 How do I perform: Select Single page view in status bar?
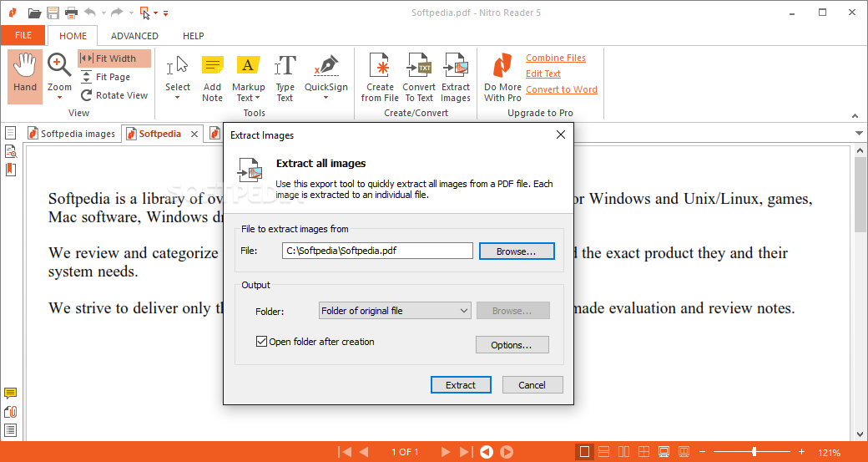[x=584, y=452]
